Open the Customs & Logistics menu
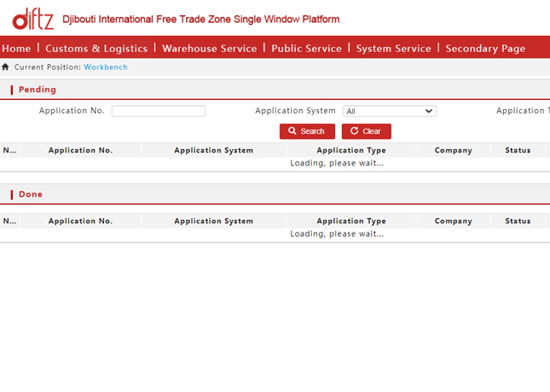This screenshot has height=392, width=550. click(96, 49)
